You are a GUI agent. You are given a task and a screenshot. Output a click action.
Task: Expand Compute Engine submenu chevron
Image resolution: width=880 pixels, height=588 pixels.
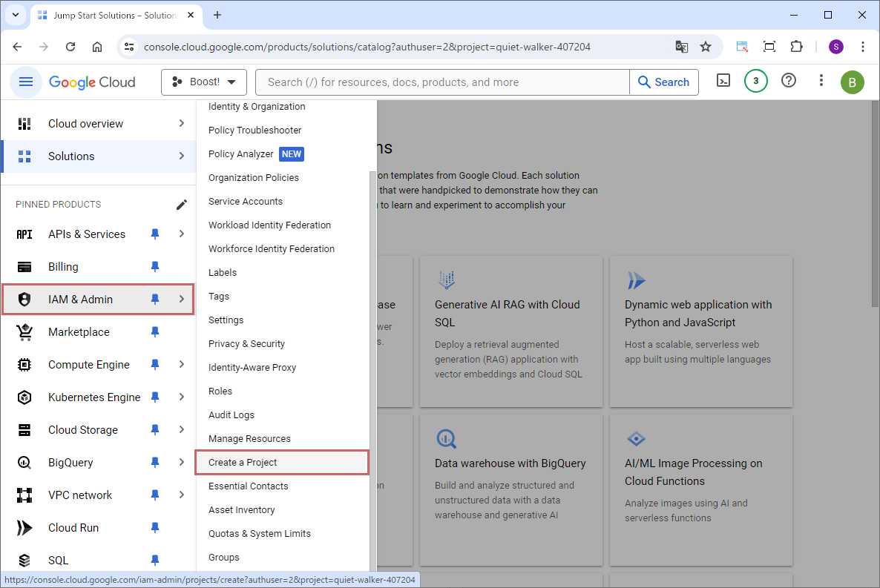pos(181,364)
